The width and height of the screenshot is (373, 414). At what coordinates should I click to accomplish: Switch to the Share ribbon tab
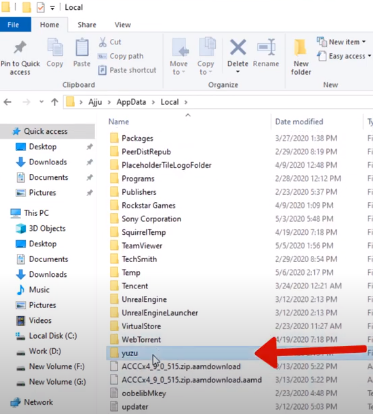(x=87, y=25)
